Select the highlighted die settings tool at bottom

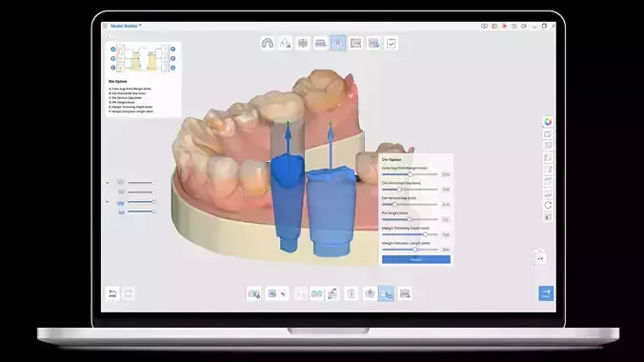[x=386, y=293]
